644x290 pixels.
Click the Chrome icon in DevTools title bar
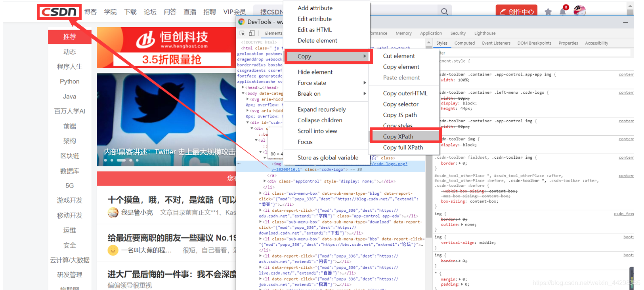point(241,22)
